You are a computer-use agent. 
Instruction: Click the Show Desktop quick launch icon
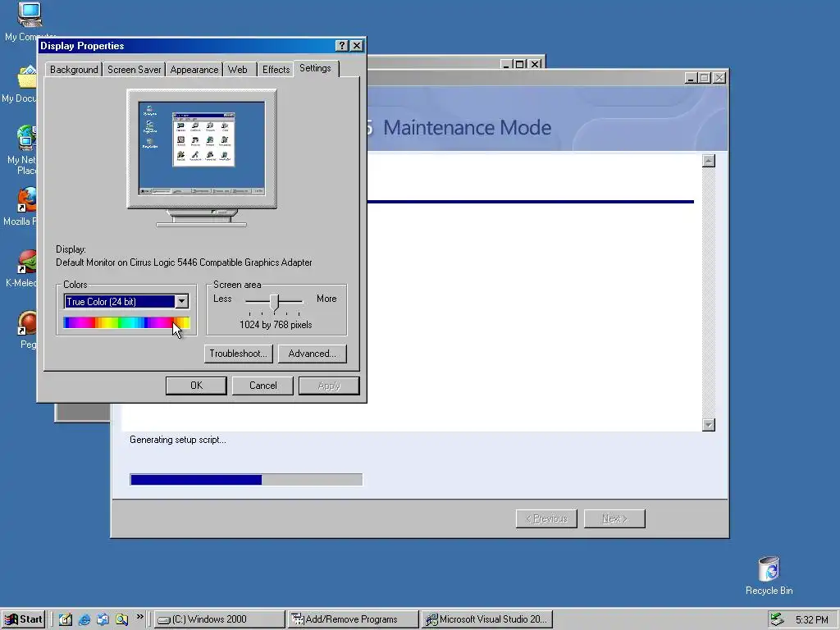pyautogui.click(x=66, y=619)
